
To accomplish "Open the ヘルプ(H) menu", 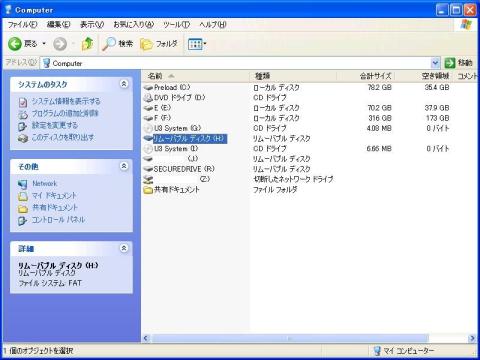I will pos(213,24).
